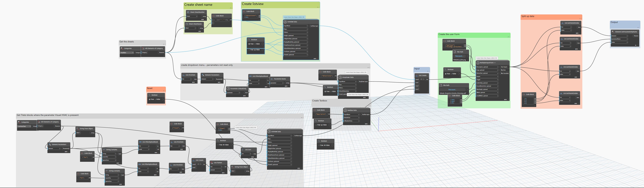This screenshot has width=644, height=188.
Task: Collapse the Create listview group
Action: click(x=318, y=7)
